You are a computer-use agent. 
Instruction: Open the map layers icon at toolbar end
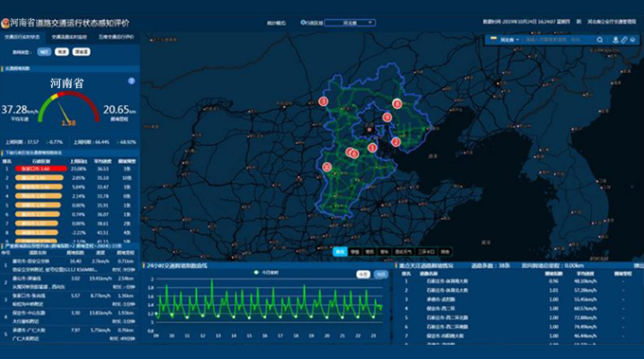coord(633,40)
